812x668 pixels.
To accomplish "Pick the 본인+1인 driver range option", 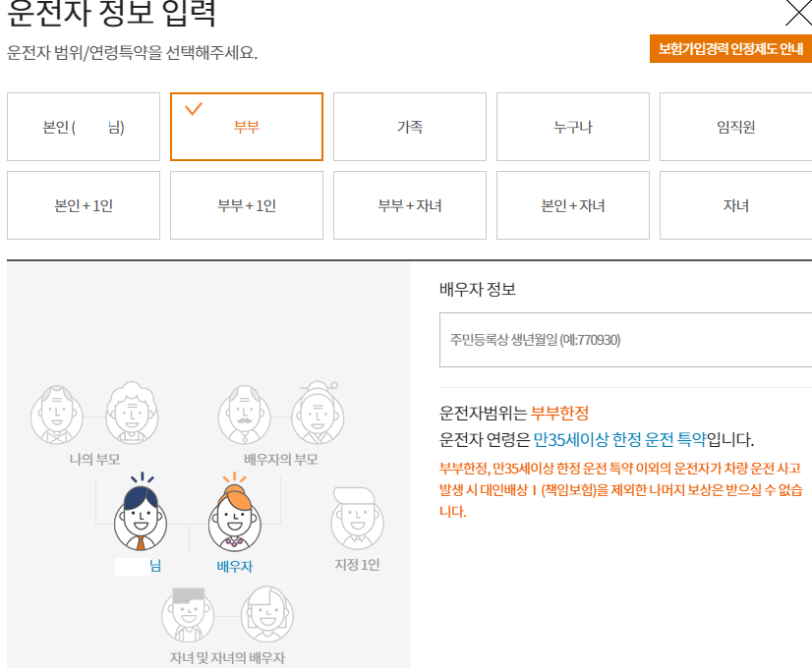I will tap(84, 205).
